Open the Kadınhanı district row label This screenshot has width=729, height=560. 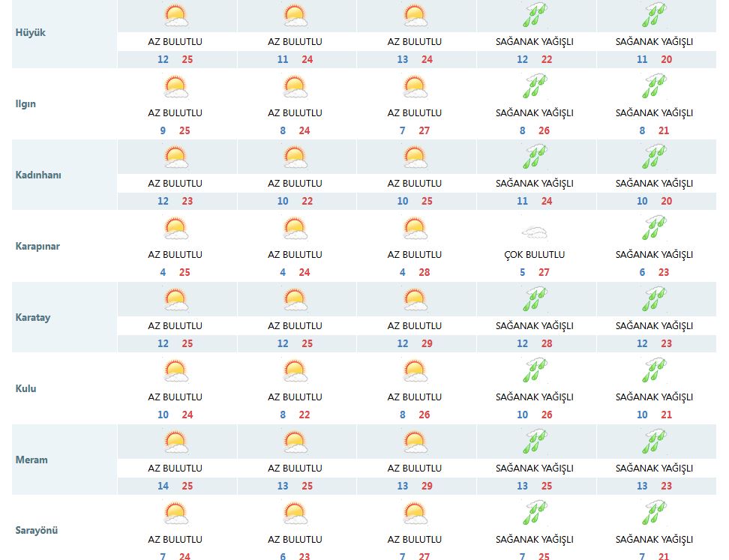coord(38,175)
